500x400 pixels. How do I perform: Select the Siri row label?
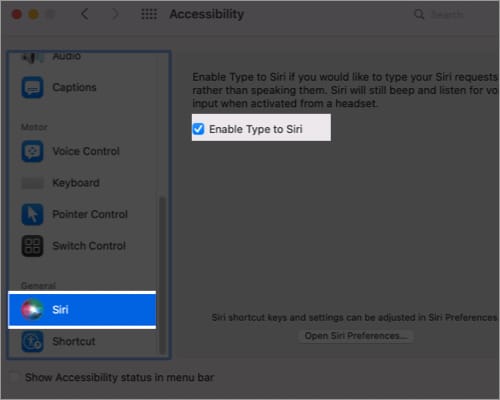tap(60, 310)
